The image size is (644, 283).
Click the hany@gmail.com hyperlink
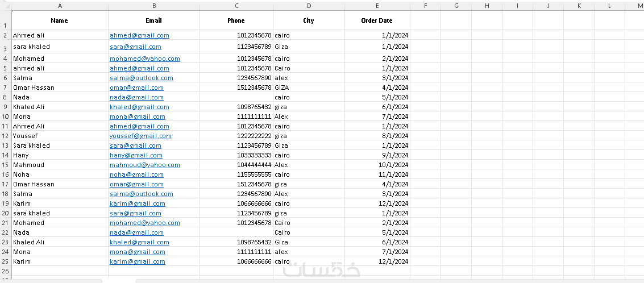pos(136,155)
